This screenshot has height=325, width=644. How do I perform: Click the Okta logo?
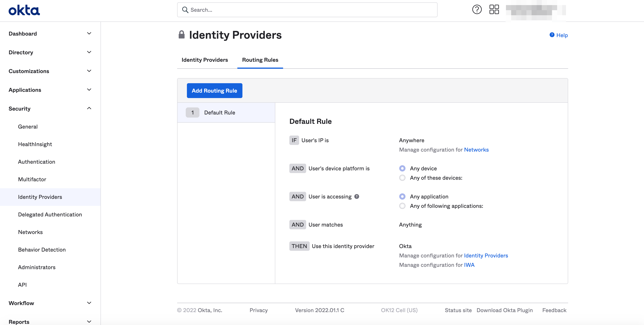[24, 10]
